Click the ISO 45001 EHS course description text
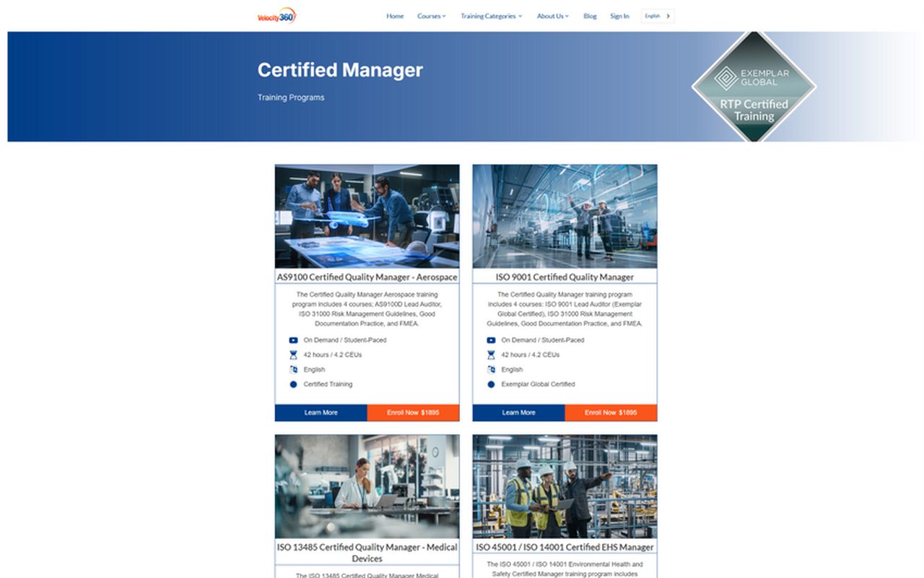The height and width of the screenshot is (578, 924). click(565, 569)
